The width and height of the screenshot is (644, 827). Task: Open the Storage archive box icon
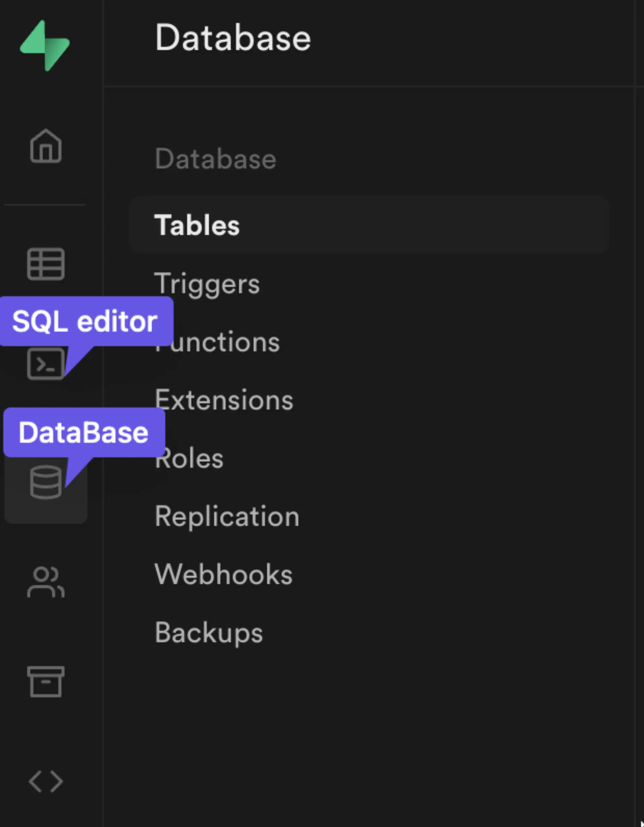click(46, 682)
